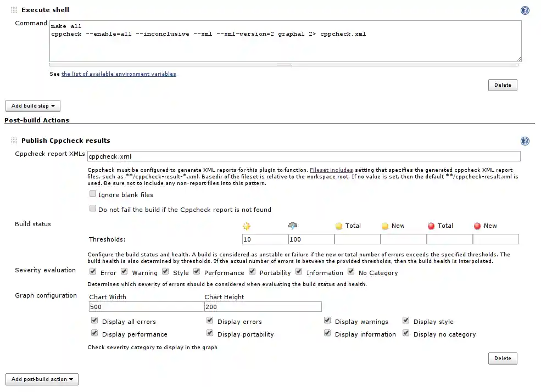This screenshot has height=392, width=541.
Task: Toggle Display portability in graph
Action: tap(210, 333)
